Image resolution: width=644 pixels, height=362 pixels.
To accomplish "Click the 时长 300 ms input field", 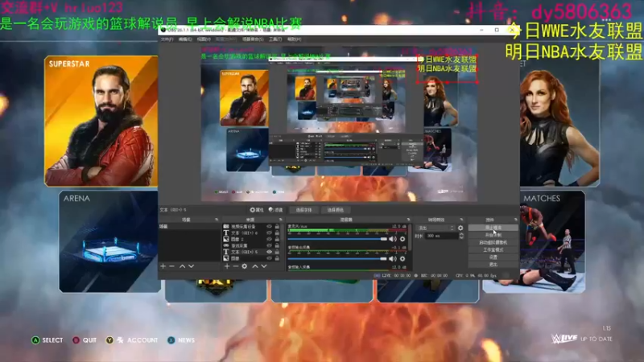I will (442, 236).
